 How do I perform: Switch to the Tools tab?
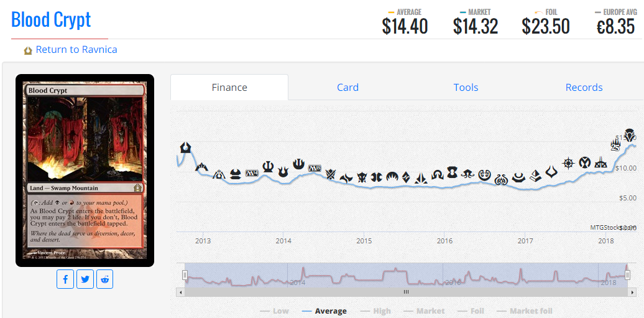pos(466,87)
